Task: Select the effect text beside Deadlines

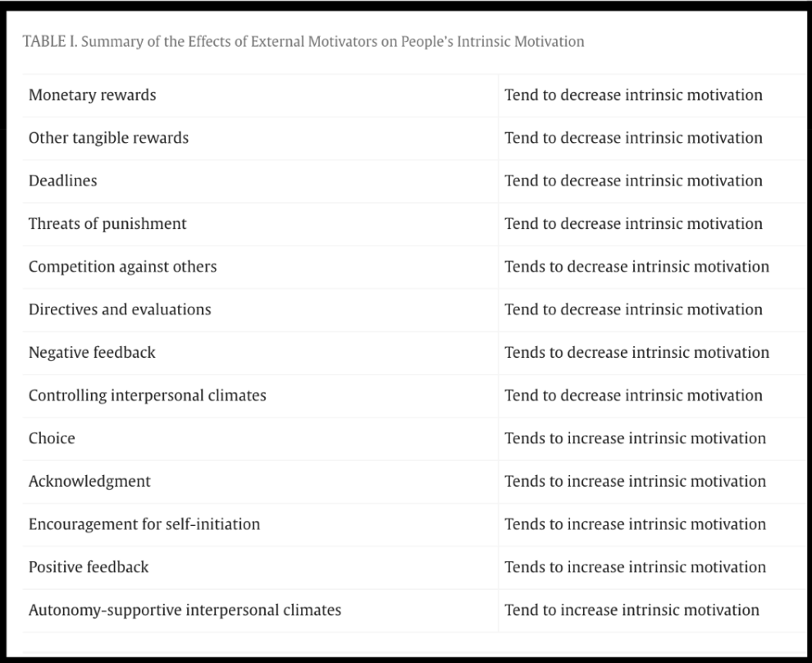Action: [633, 181]
